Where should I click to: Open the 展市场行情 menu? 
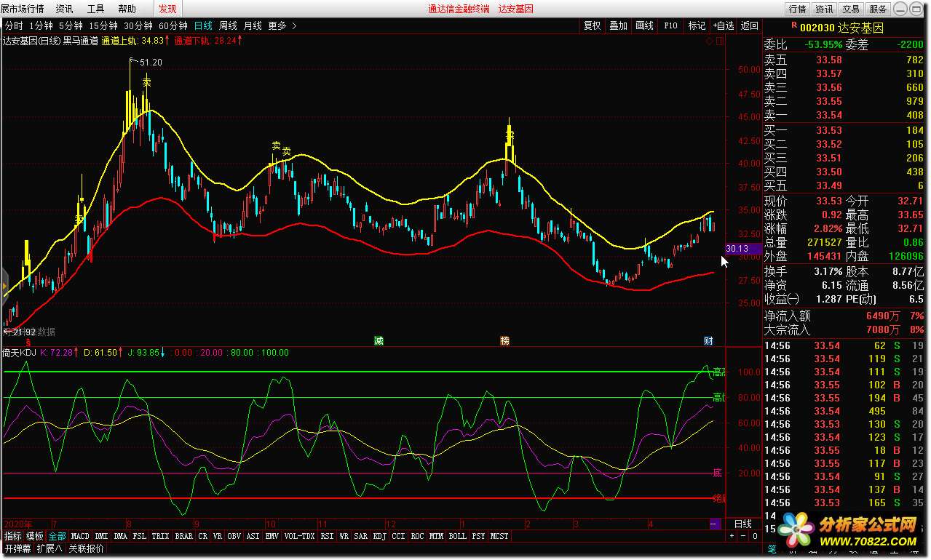pos(23,9)
